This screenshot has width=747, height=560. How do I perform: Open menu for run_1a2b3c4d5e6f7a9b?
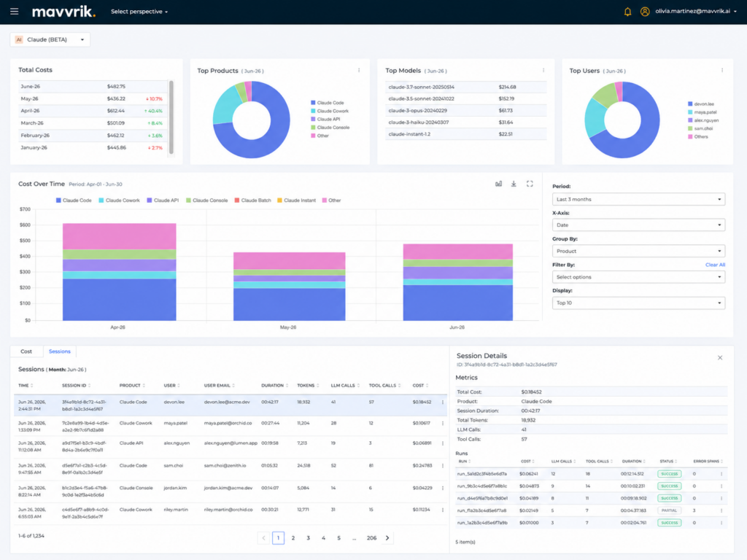point(721,523)
